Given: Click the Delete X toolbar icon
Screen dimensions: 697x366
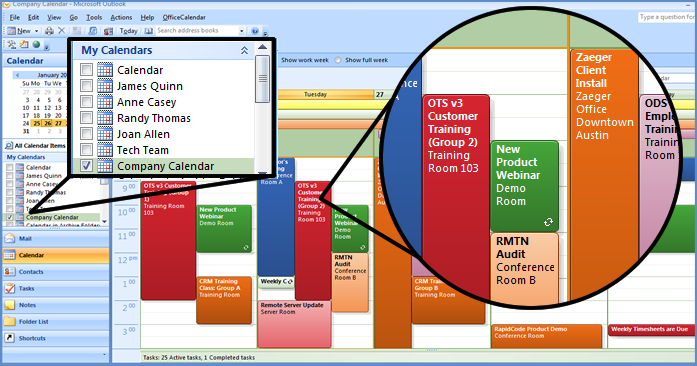Looking at the screenshot, I should (62, 31).
